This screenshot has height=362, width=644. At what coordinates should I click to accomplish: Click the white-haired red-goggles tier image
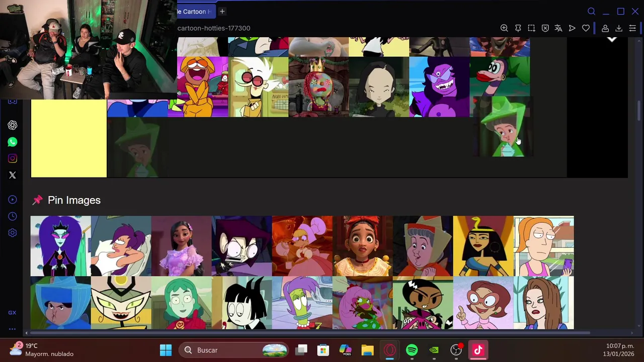(258, 86)
